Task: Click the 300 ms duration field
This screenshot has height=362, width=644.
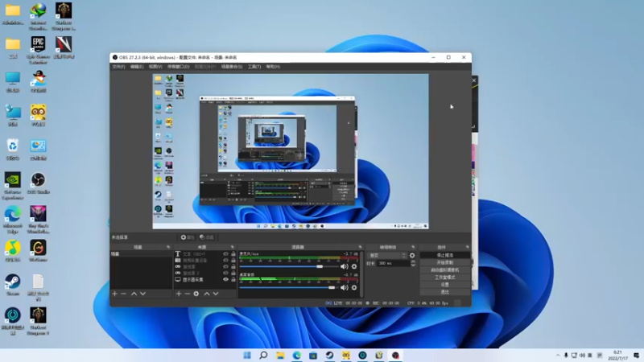Action: (393, 264)
